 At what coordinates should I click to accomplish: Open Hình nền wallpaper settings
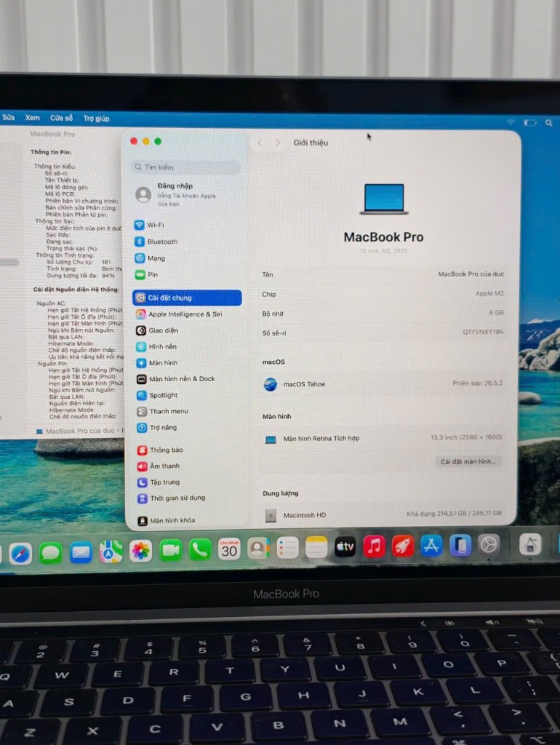point(156,346)
